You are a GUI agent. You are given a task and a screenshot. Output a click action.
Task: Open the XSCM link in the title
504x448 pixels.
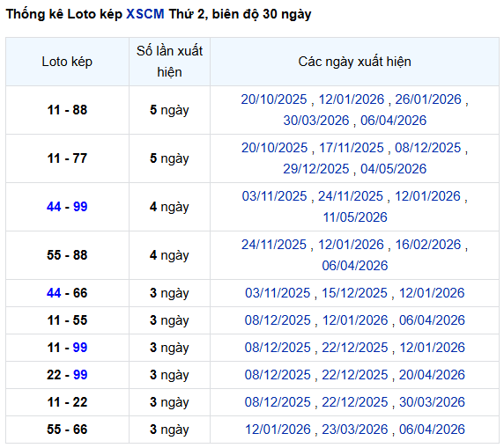(145, 14)
